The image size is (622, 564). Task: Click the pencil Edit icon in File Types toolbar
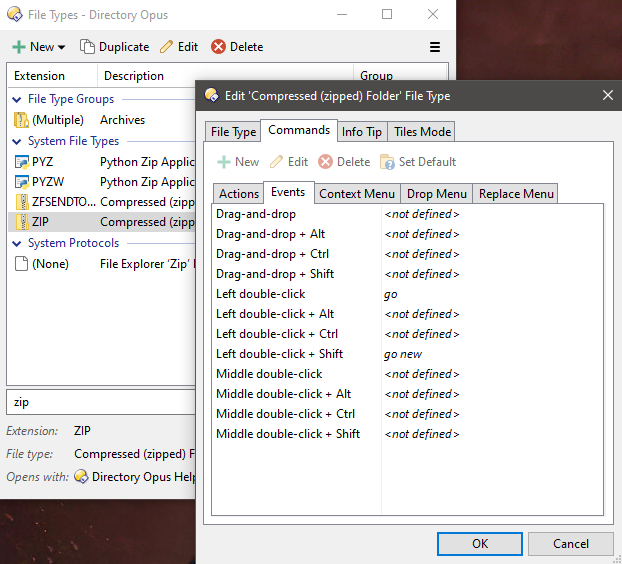[x=167, y=46]
